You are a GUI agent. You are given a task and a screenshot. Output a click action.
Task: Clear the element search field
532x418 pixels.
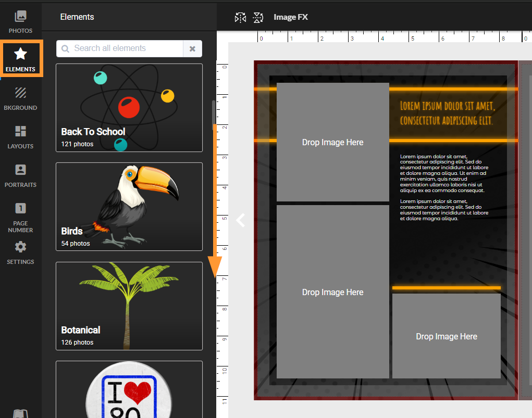192,48
